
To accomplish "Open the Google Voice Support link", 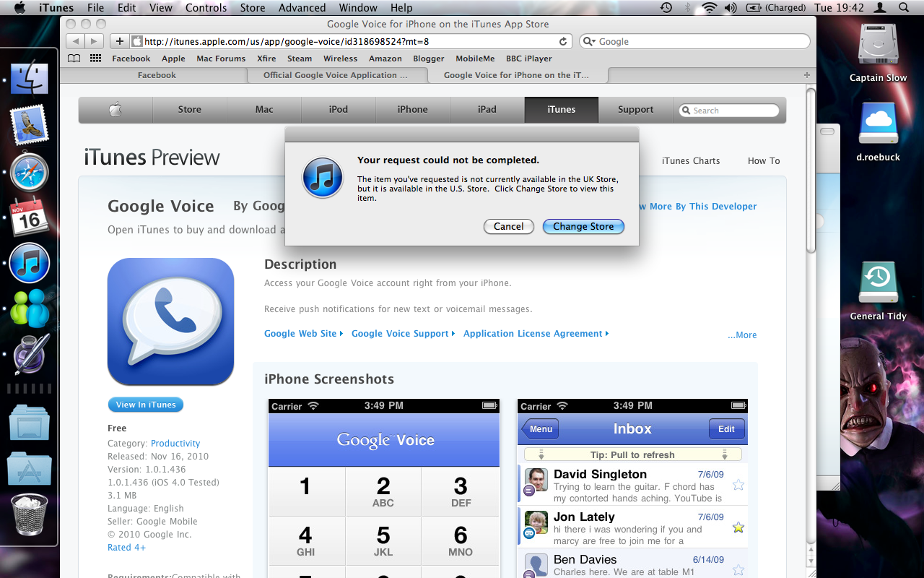I will (x=403, y=334).
